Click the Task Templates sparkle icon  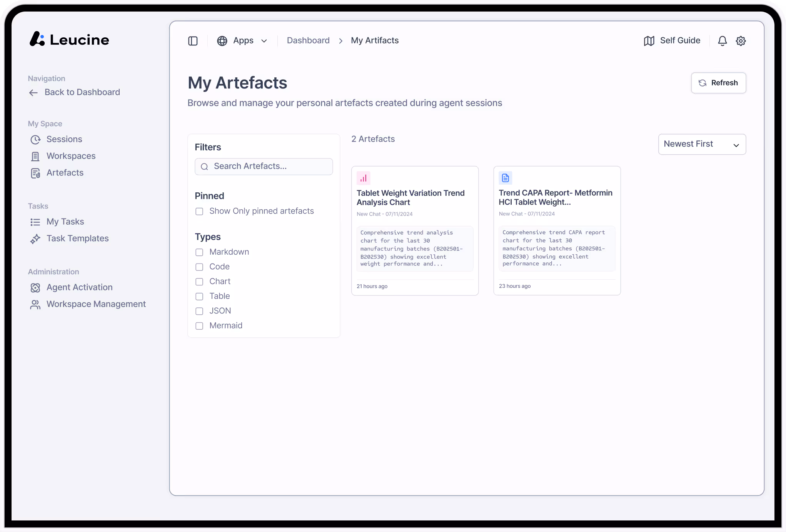tap(35, 239)
